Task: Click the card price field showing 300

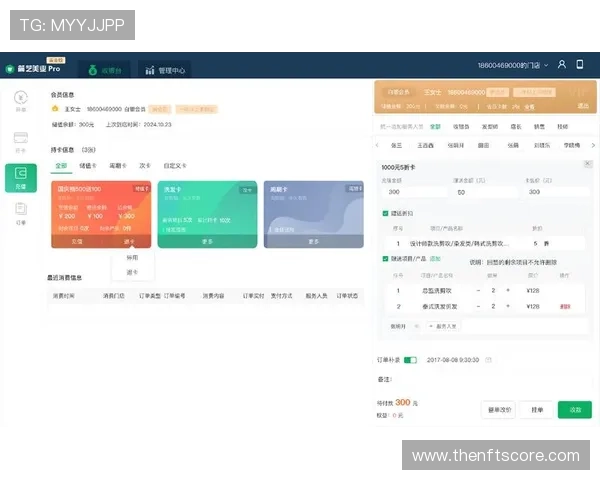Action: tap(557, 192)
